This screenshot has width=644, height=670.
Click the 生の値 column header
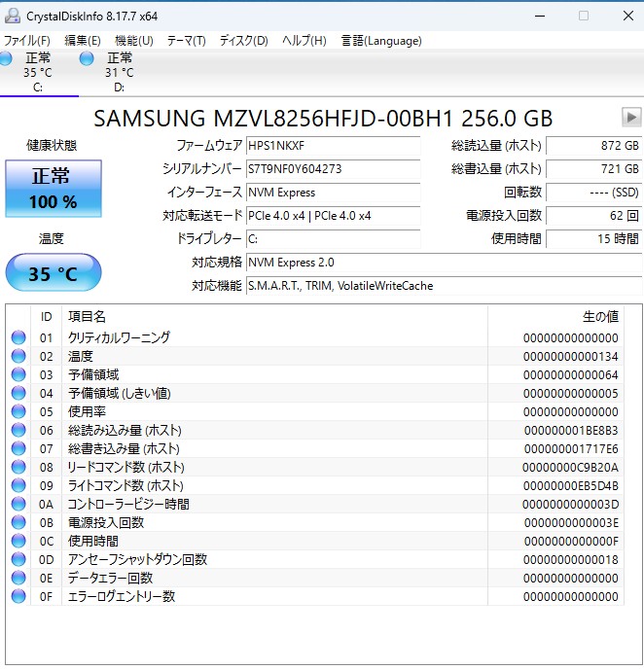tap(599, 316)
